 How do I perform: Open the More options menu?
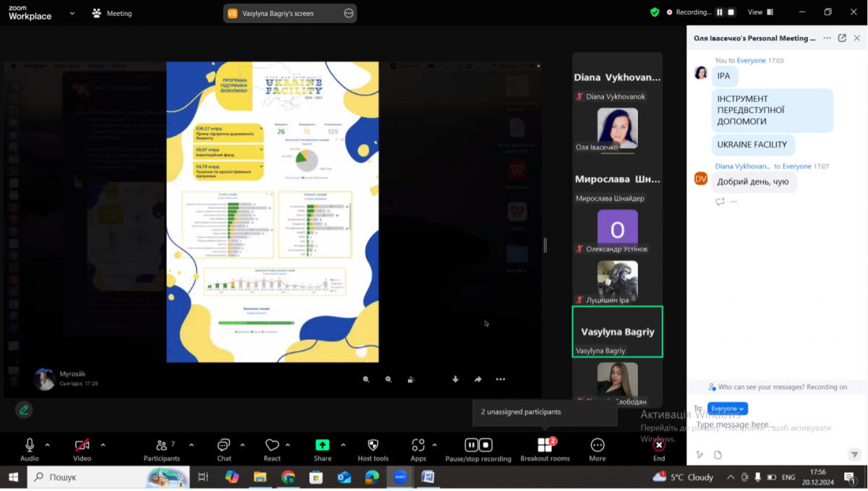(597, 445)
